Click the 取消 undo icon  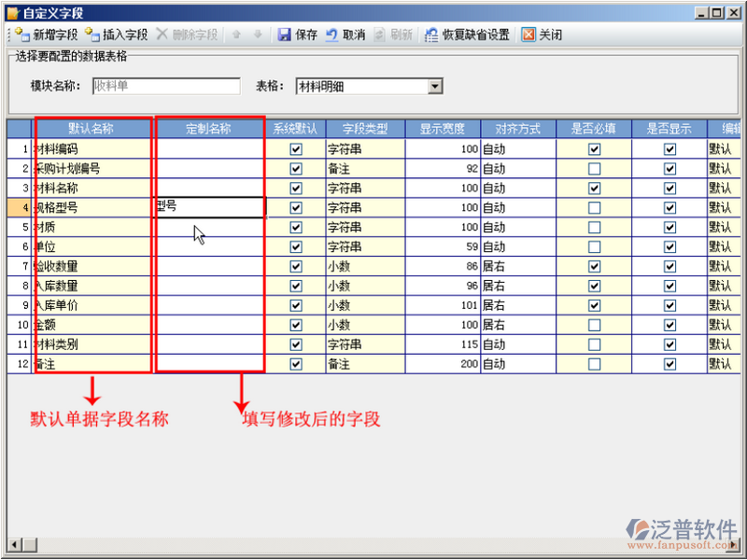point(332,35)
